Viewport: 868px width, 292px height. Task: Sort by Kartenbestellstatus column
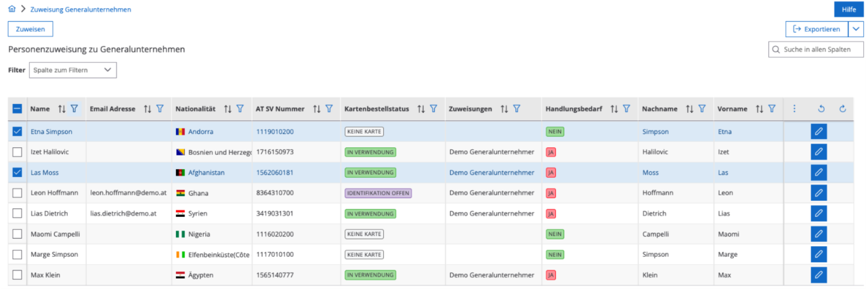coord(420,109)
